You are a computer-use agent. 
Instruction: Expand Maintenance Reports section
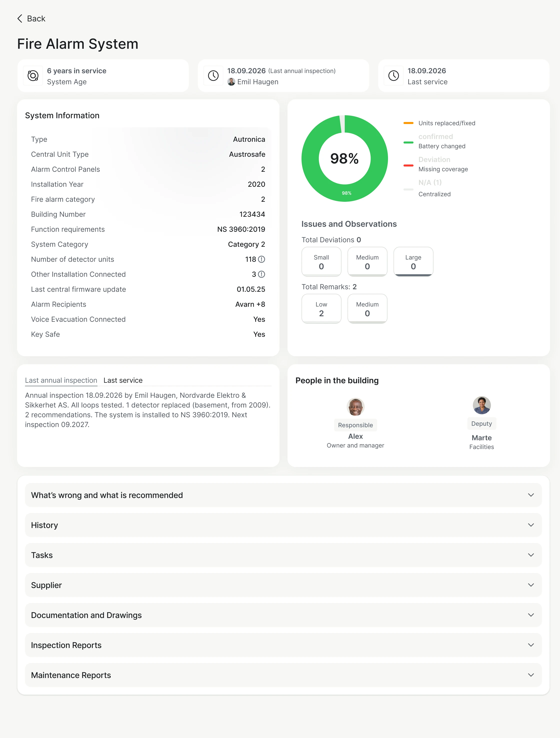coord(283,675)
